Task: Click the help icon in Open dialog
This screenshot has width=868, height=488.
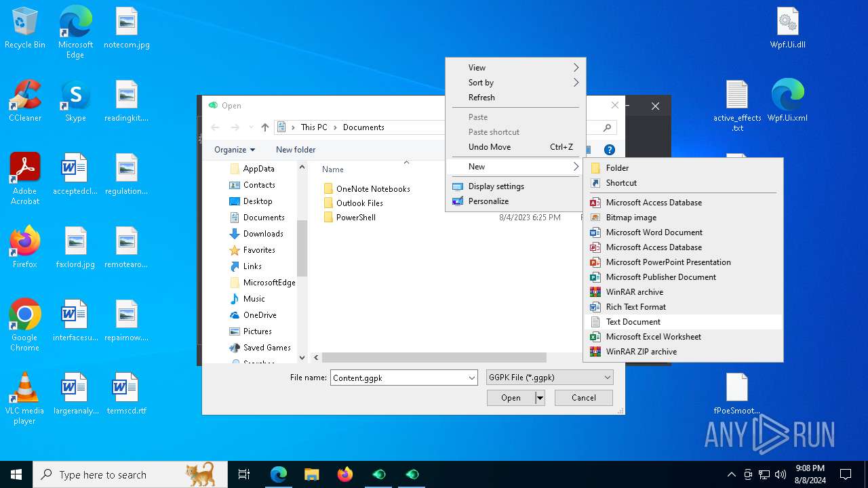Action: point(610,150)
